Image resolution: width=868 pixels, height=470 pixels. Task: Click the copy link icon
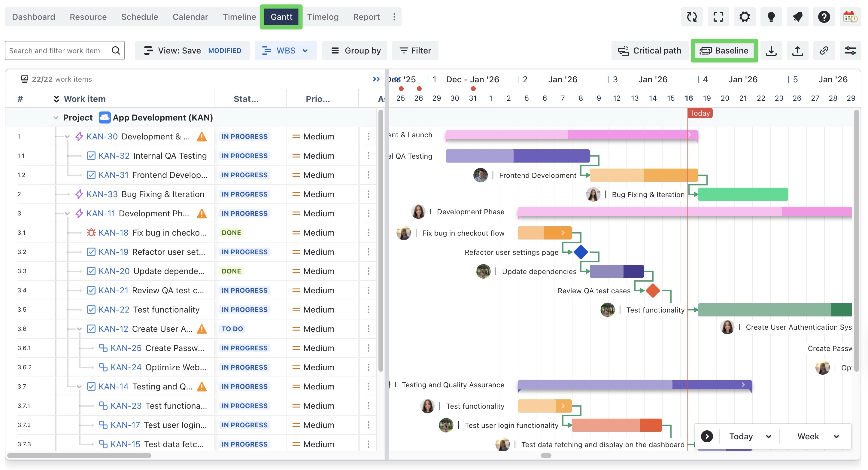824,50
